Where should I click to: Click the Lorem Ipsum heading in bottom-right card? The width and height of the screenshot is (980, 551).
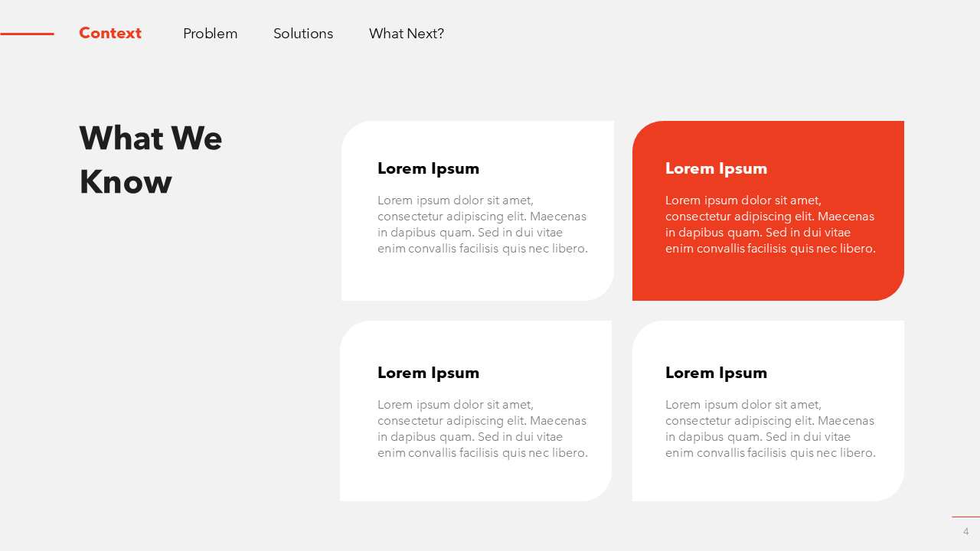[x=716, y=373]
